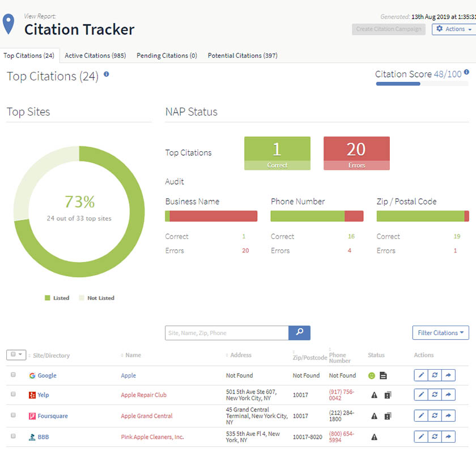Refresh the Yelp citation row
This screenshot has height=449, width=476.
(x=435, y=395)
